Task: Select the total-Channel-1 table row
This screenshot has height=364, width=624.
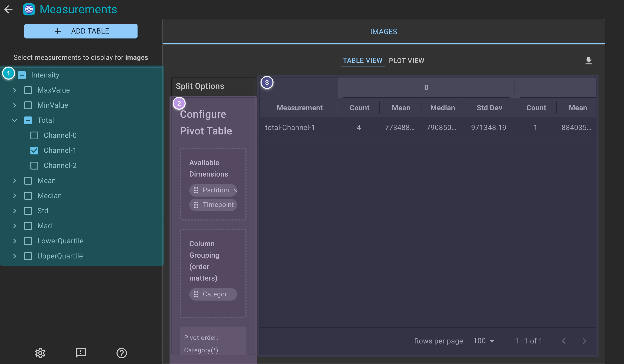Action: pos(428,127)
